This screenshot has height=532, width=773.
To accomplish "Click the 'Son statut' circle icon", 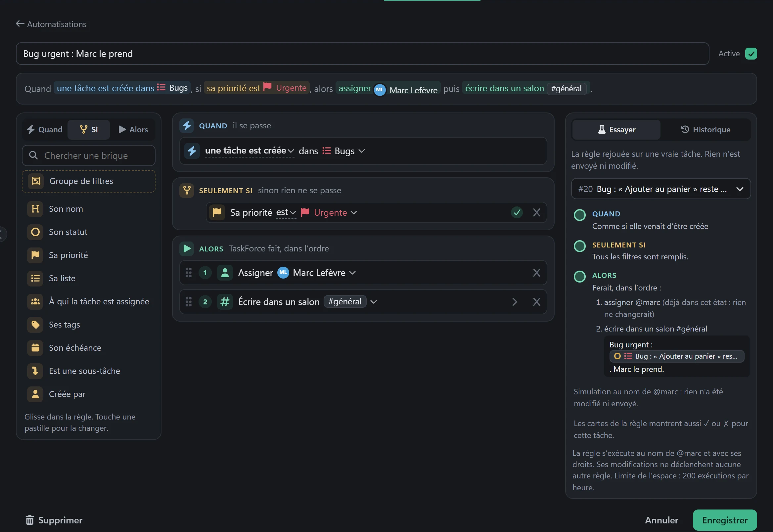I will (x=35, y=232).
